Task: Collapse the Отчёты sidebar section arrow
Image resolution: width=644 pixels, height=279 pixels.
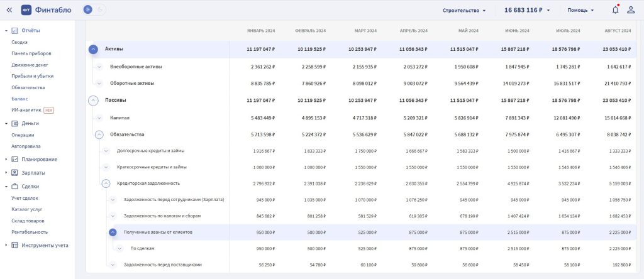Action: 6,30
